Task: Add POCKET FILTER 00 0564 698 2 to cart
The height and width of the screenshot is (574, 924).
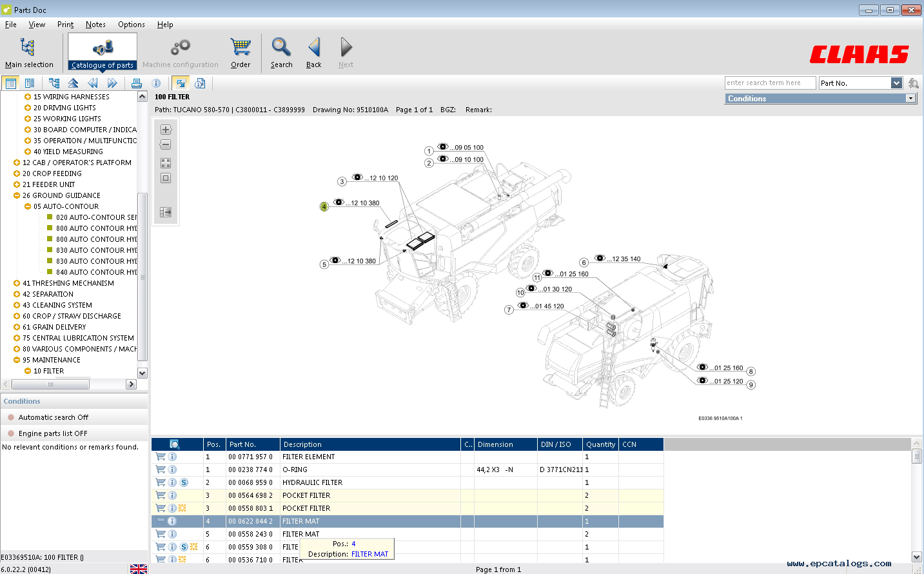Action: pyautogui.click(x=161, y=495)
